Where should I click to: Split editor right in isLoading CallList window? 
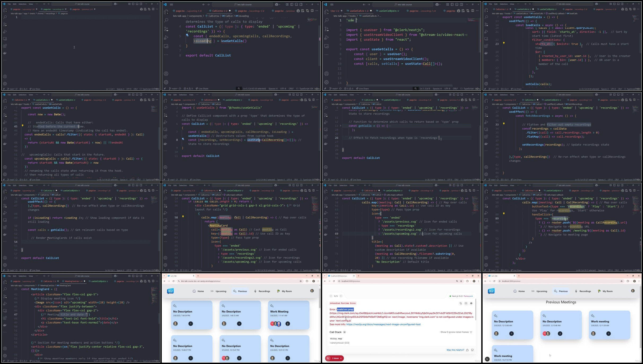312,11
